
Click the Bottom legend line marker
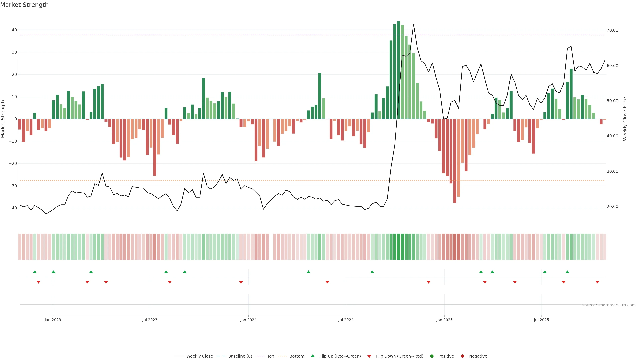282,356
